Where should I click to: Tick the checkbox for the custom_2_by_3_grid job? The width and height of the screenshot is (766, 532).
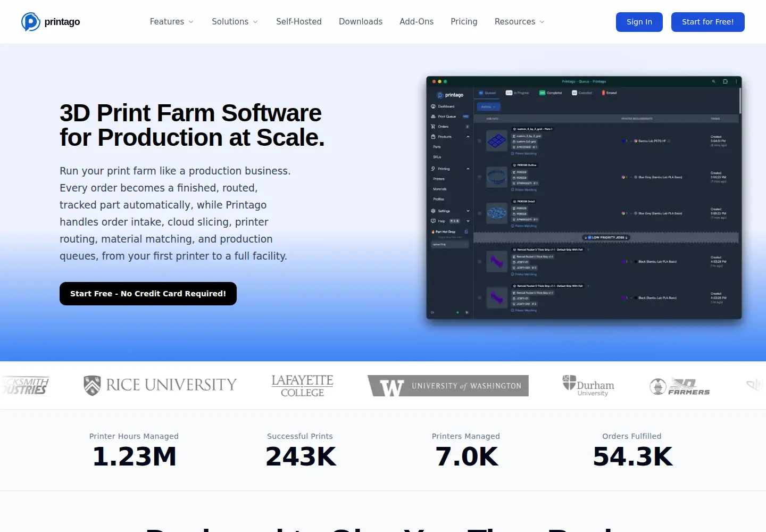coord(479,141)
